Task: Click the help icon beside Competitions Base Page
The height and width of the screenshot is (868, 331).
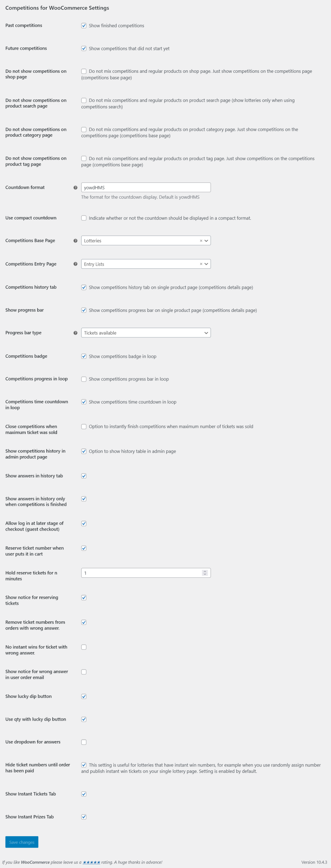Action: pos(75,240)
